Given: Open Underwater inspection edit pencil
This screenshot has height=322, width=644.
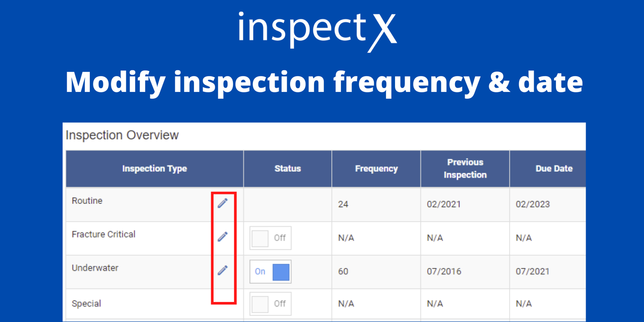Looking at the screenshot, I should tap(223, 270).
